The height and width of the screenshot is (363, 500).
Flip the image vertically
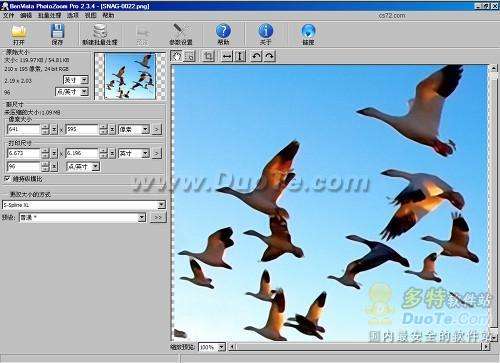pos(240,56)
